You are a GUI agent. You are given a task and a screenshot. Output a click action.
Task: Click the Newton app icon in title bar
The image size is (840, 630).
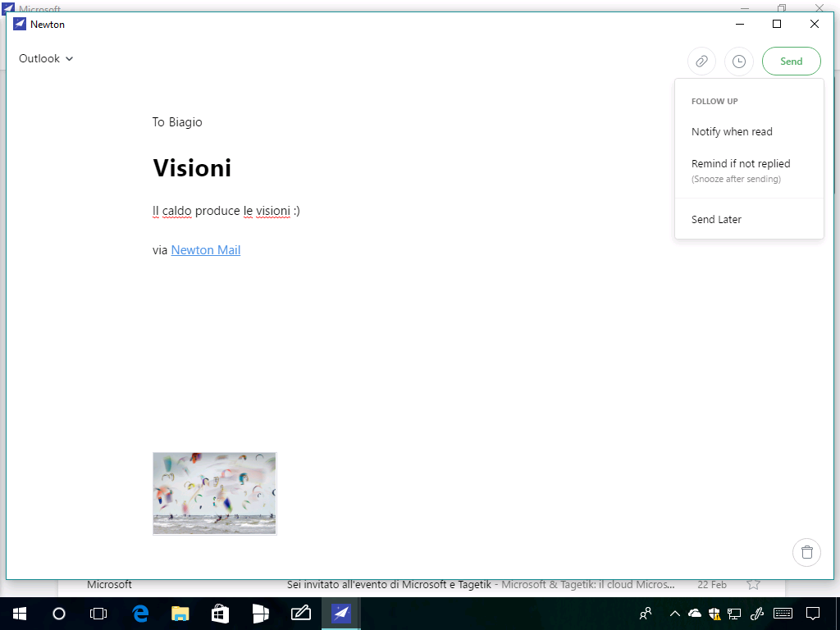pos(20,24)
